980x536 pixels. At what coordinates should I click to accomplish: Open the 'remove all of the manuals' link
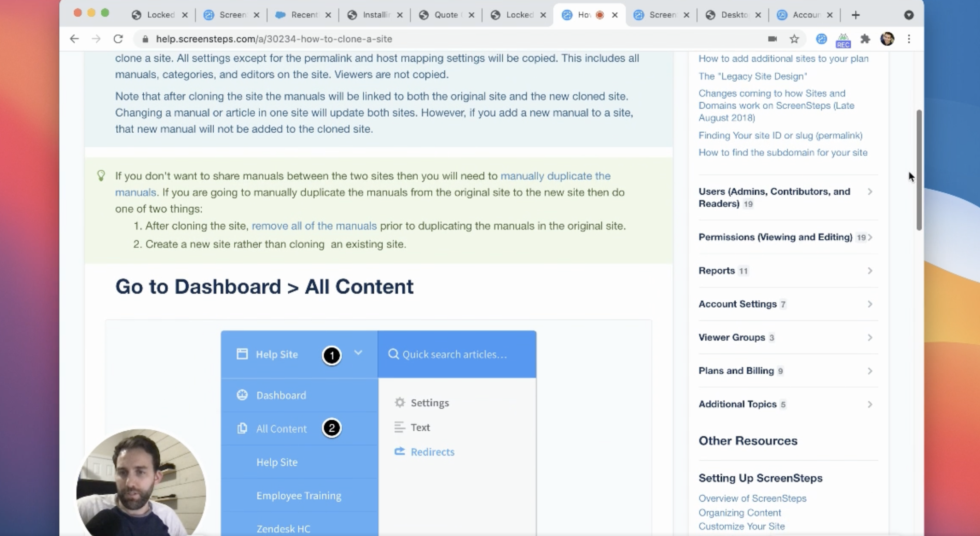[x=314, y=226]
